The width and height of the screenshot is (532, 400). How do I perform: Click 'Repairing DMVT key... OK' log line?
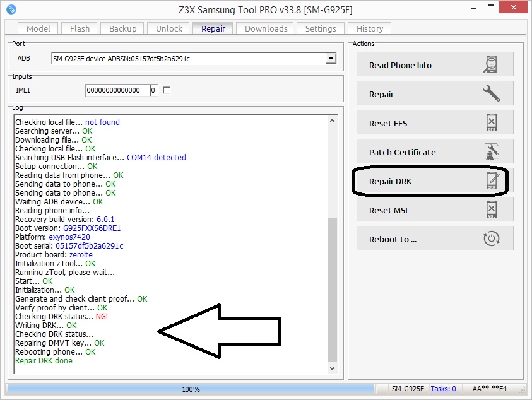point(60,343)
